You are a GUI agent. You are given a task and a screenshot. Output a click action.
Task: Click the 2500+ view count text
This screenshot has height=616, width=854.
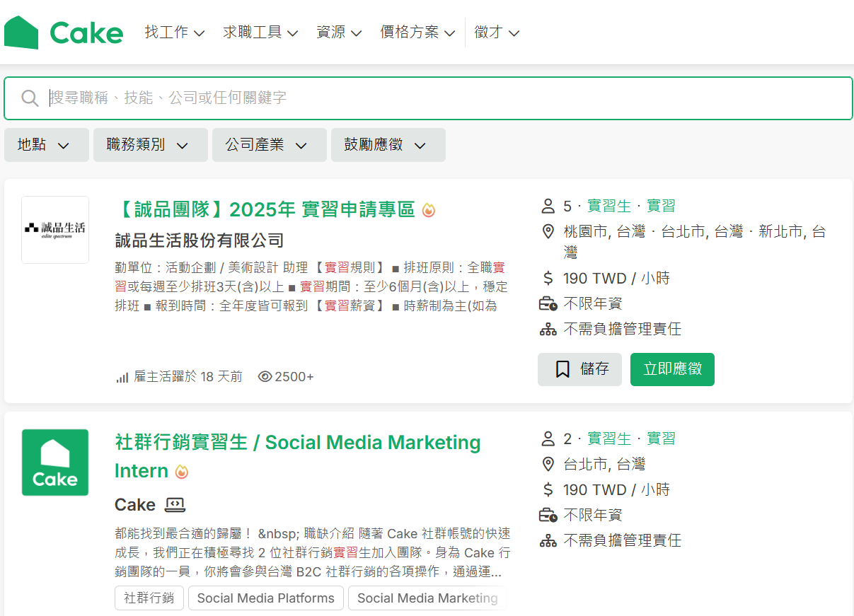pyautogui.click(x=294, y=376)
